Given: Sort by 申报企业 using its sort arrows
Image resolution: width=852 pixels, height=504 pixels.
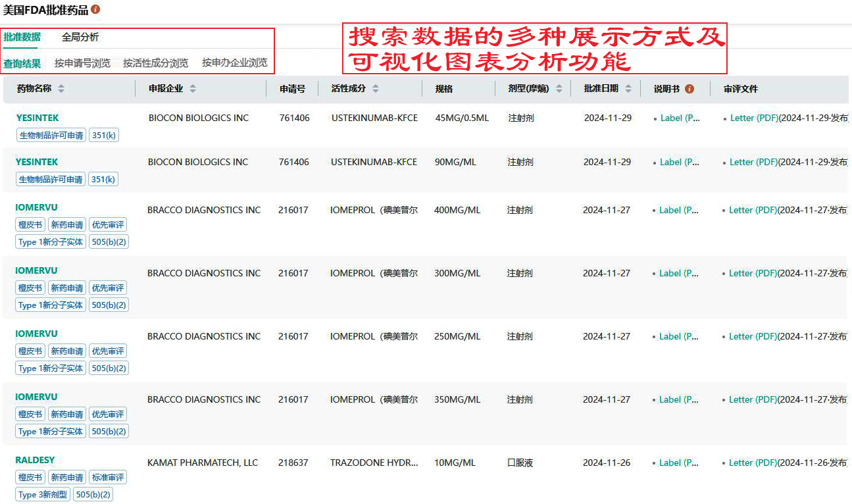Looking at the screenshot, I should [x=193, y=89].
